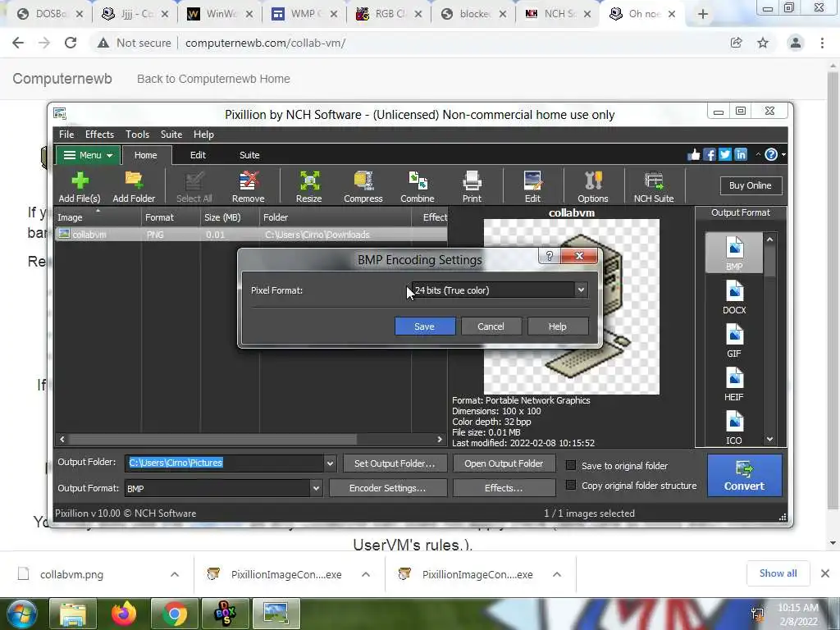The height and width of the screenshot is (630, 840).
Task: Open Encoder Settings button
Action: coord(387,488)
